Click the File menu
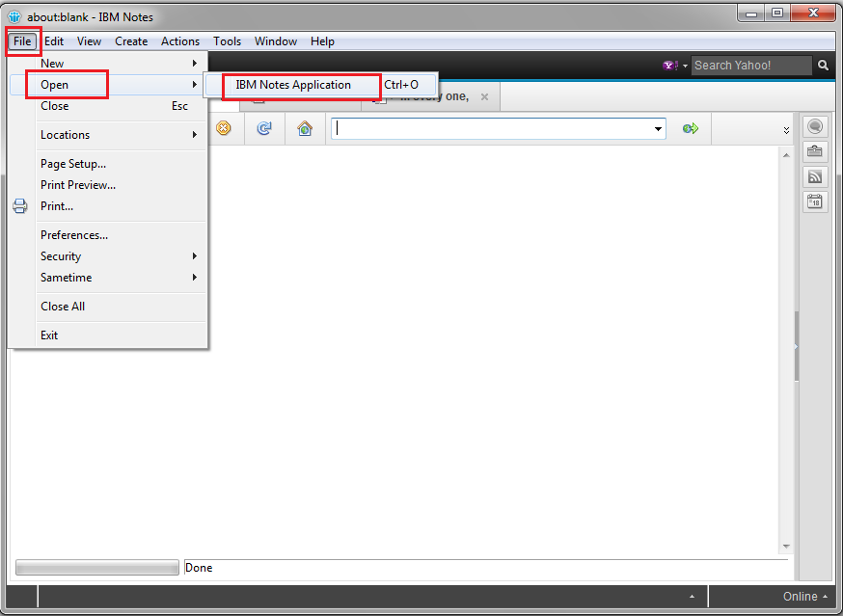 pos(22,41)
